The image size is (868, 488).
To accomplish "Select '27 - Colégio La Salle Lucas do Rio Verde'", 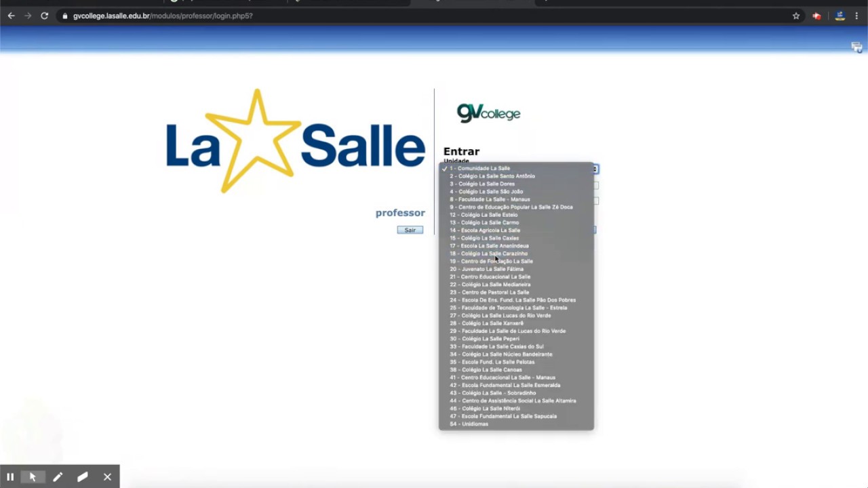I will (516, 316).
